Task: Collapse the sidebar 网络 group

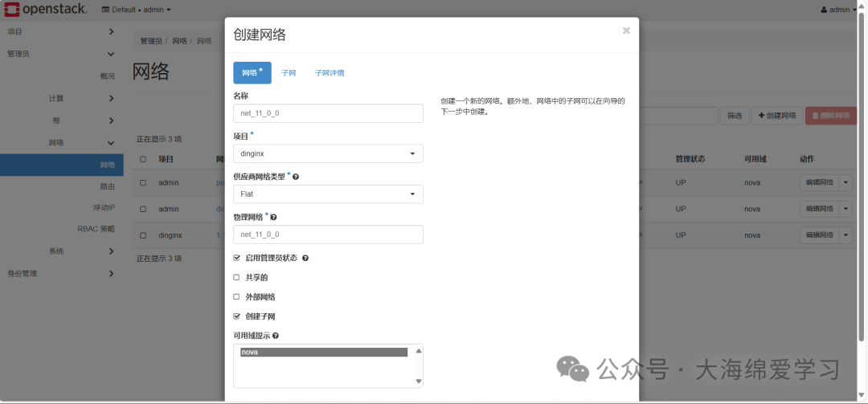Action: (x=61, y=142)
